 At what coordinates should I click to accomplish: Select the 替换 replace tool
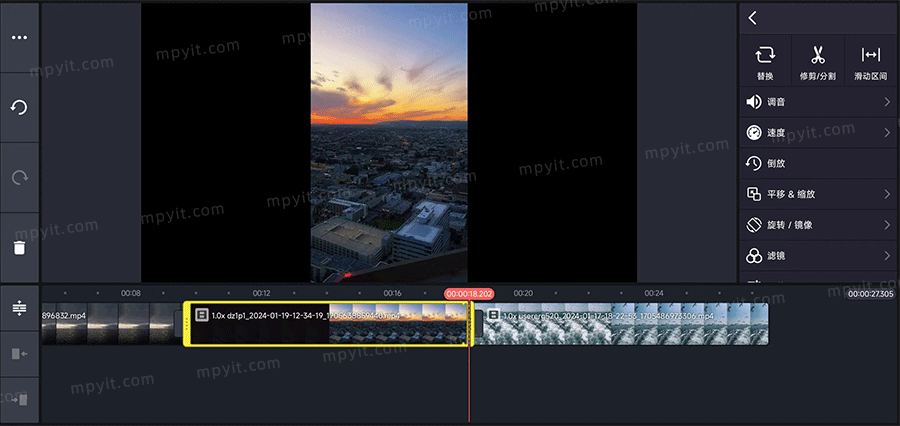[765, 62]
